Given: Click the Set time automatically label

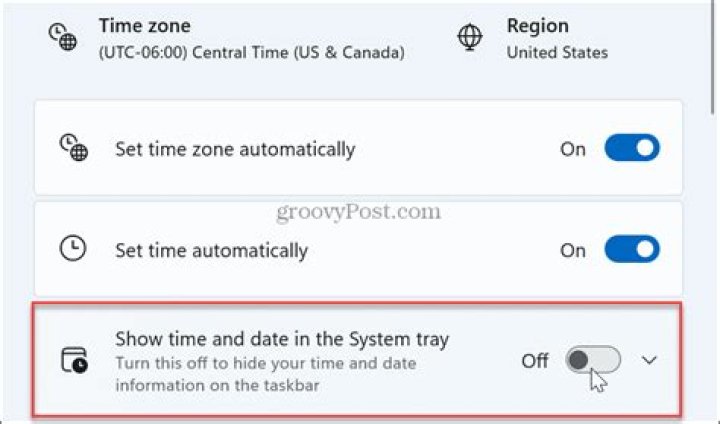Looking at the screenshot, I should (211, 250).
